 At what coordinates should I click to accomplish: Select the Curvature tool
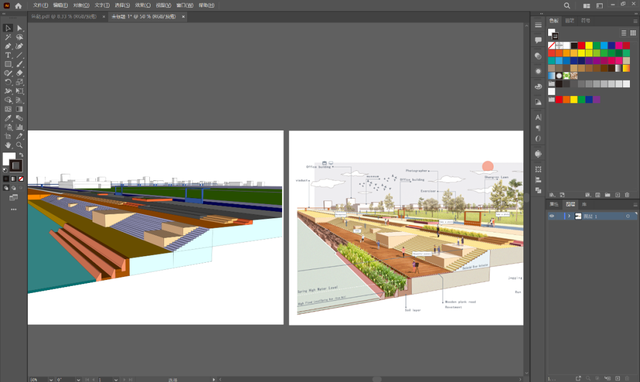[19, 46]
